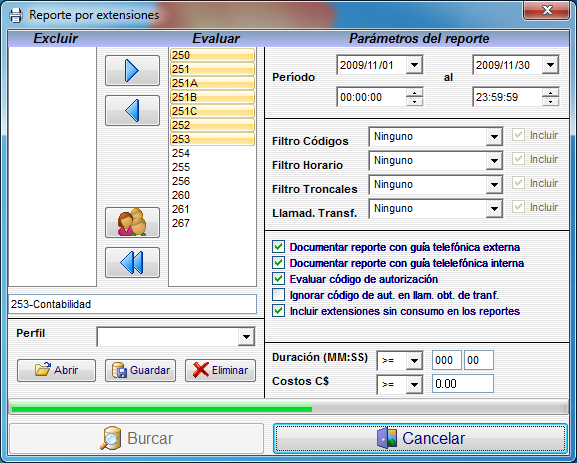Delete profile with Eliminar button
The image size is (577, 463).
[x=220, y=370]
